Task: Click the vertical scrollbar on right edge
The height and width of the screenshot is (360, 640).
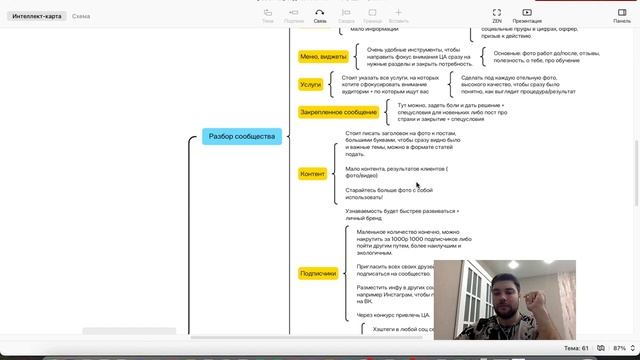Action: pyautogui.click(x=636, y=173)
